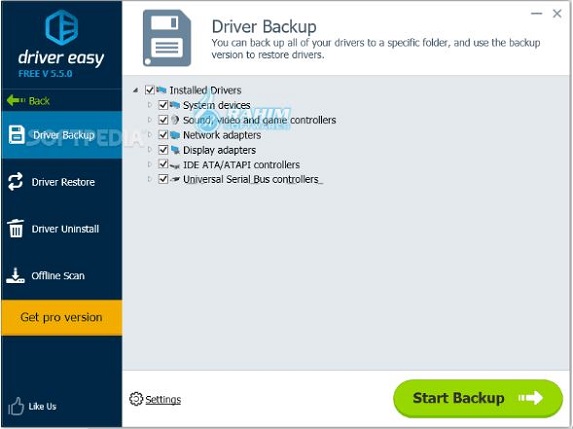
Task: Click the Driver Backup floppy icon in sidebar
Action: pyautogui.click(x=16, y=134)
